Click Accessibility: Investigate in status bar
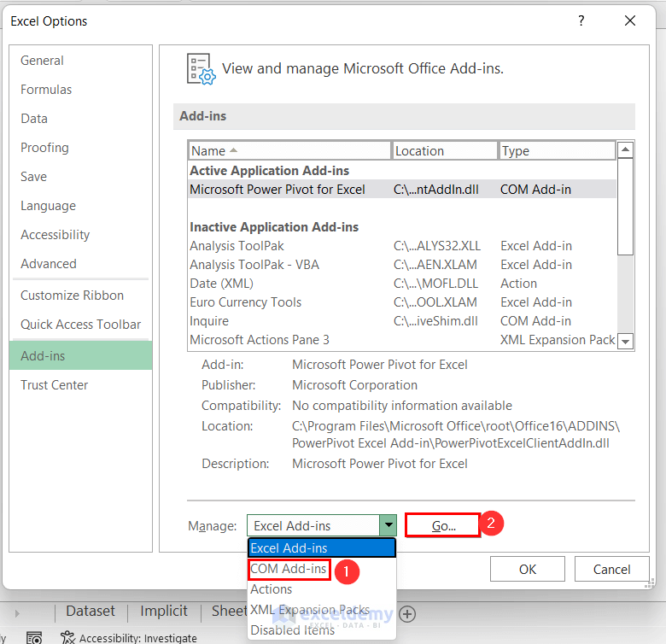666x644 pixels. tap(129, 638)
